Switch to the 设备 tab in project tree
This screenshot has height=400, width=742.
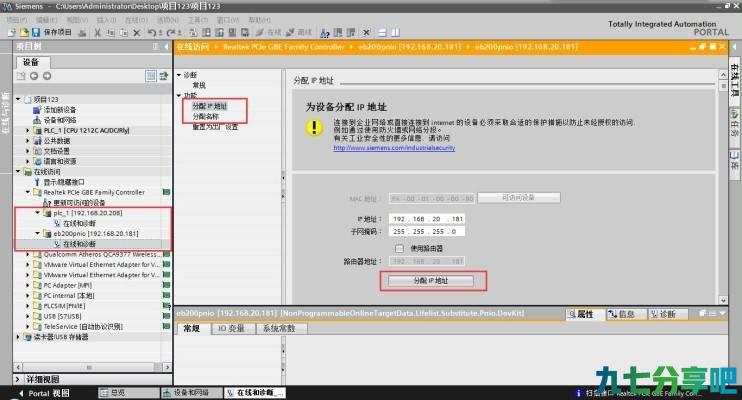point(32,62)
